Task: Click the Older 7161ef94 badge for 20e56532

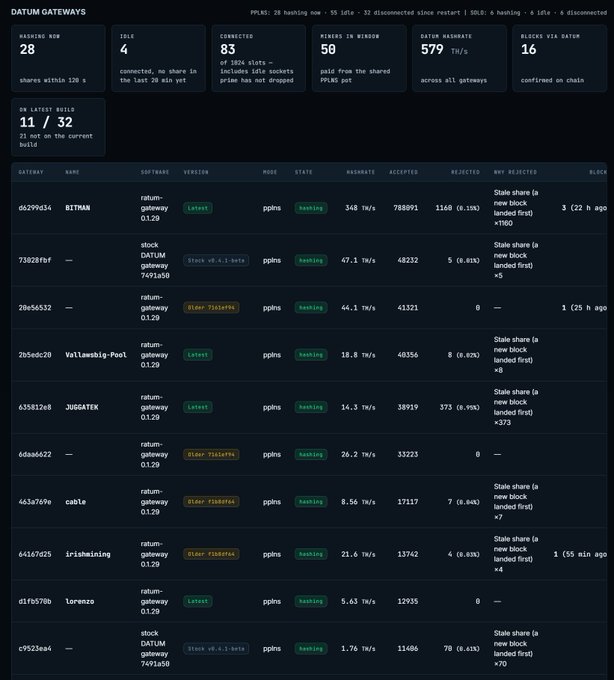Action: tap(211, 308)
